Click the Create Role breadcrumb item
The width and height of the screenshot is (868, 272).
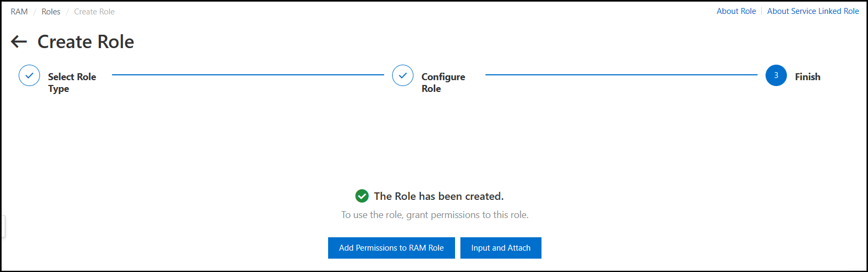pos(94,12)
